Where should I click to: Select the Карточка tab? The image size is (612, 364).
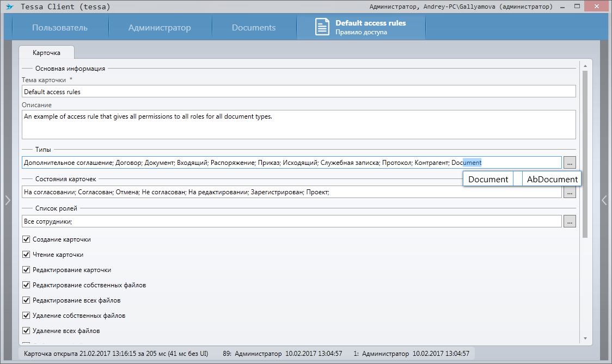pos(46,53)
